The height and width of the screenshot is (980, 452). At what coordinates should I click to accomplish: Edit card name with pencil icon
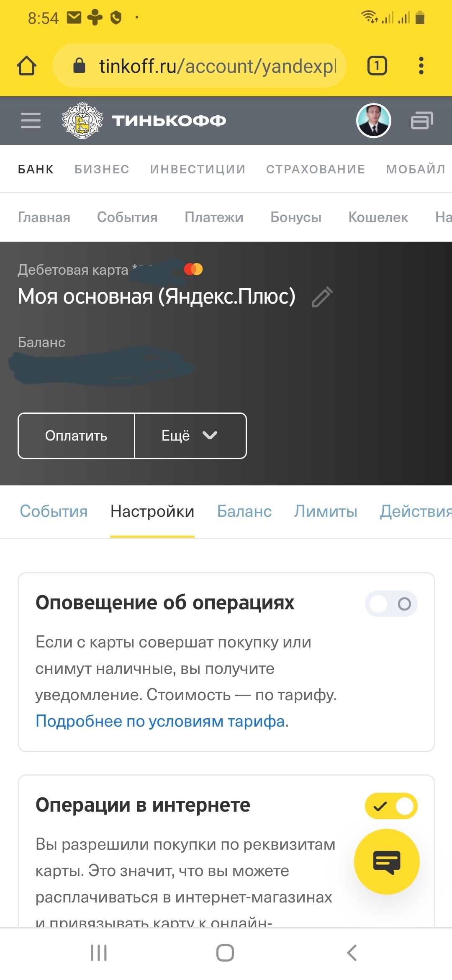[x=322, y=297]
